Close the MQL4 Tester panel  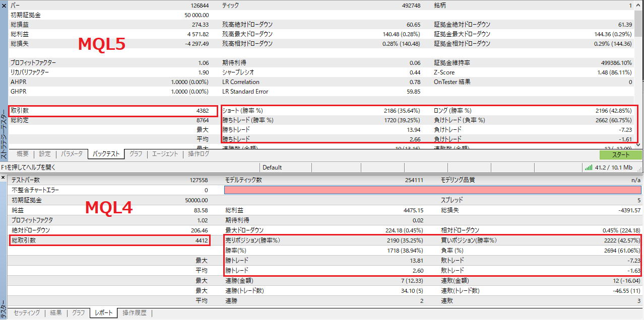pyautogui.click(x=4, y=179)
